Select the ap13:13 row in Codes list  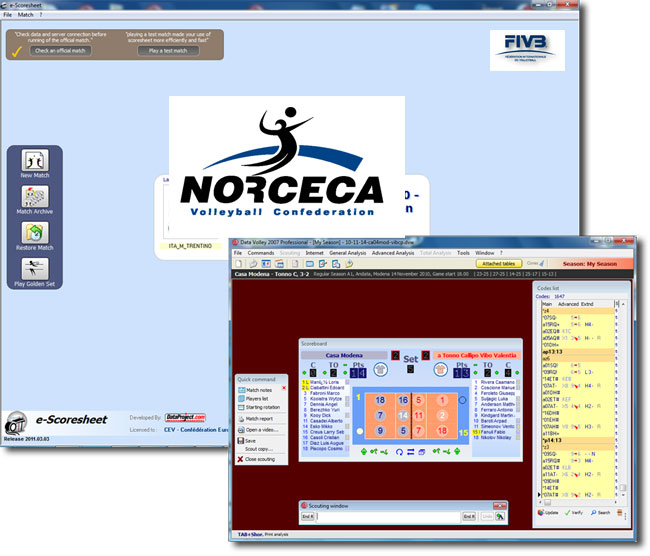(x=578, y=352)
